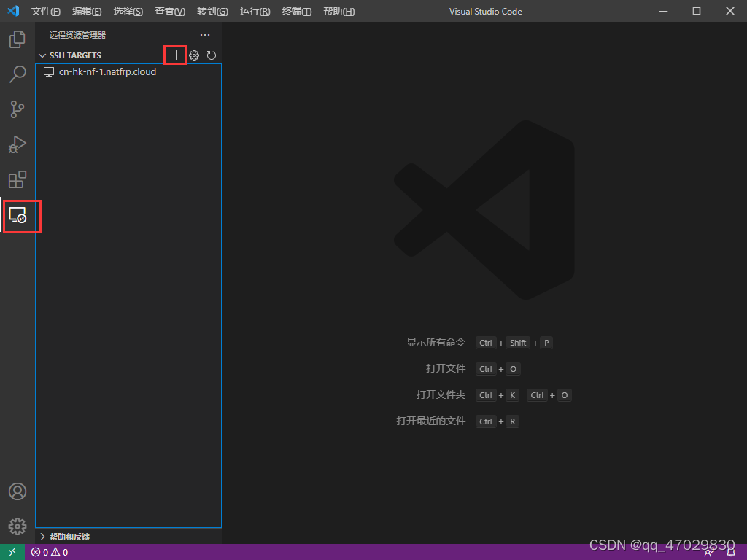This screenshot has width=747, height=560.
Task: Click the green remote window indicator
Action: (12, 552)
